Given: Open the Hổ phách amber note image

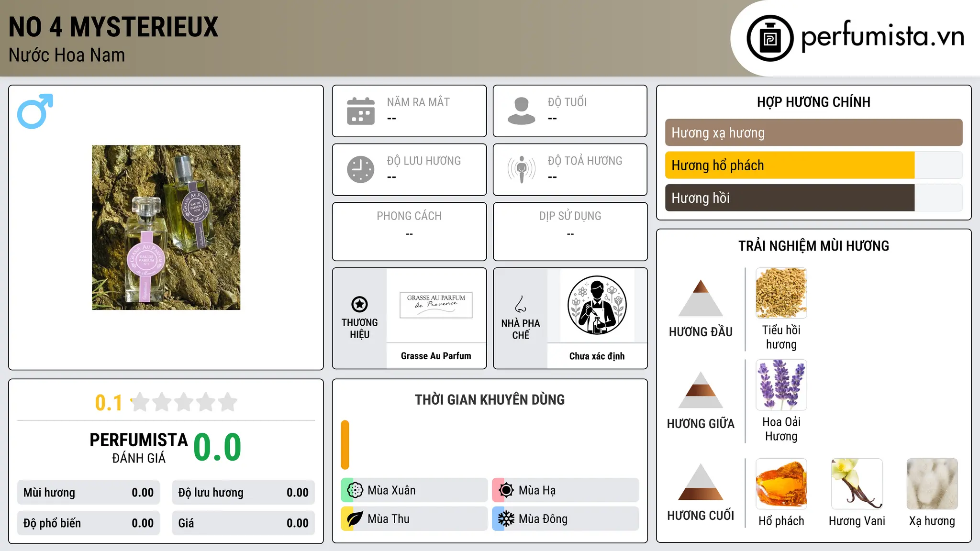Looking at the screenshot, I should coord(781,484).
